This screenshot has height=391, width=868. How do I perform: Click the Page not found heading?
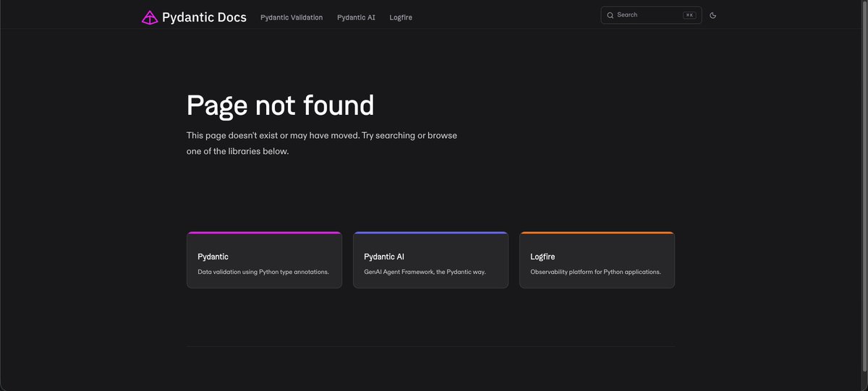[281, 106]
